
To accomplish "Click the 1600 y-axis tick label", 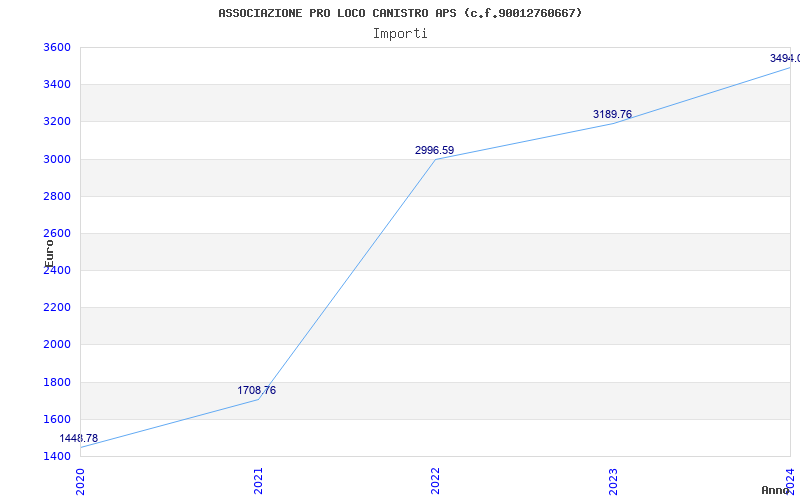I will (57, 419).
